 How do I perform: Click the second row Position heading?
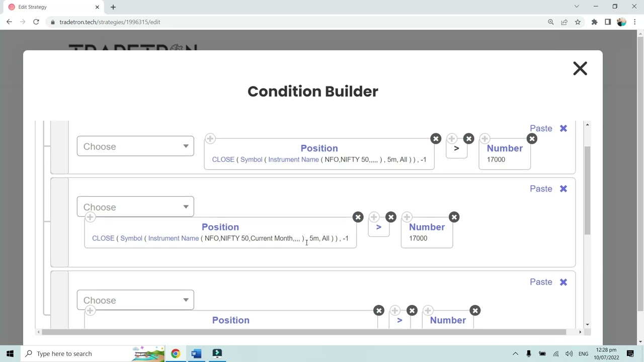[220, 227]
